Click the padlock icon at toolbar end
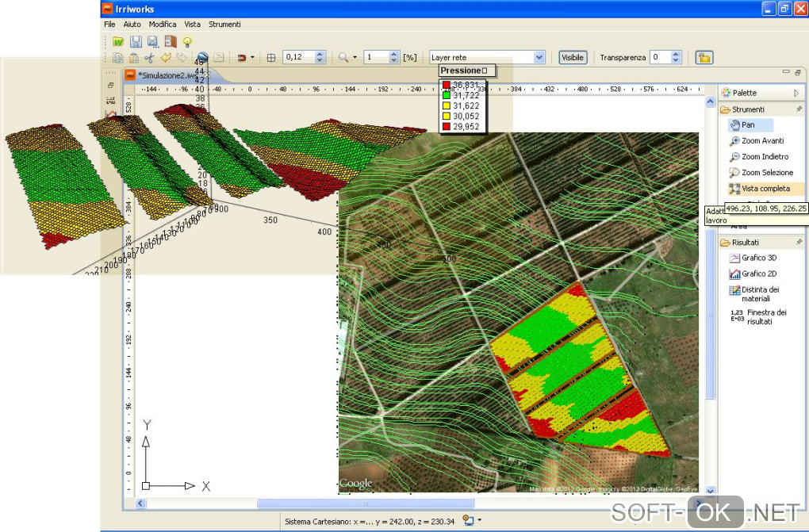 (704, 57)
